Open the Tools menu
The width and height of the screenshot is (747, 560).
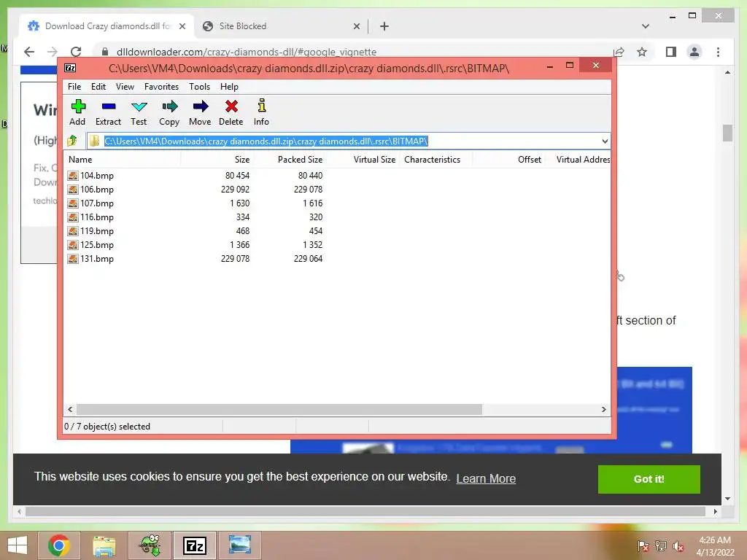200,87
